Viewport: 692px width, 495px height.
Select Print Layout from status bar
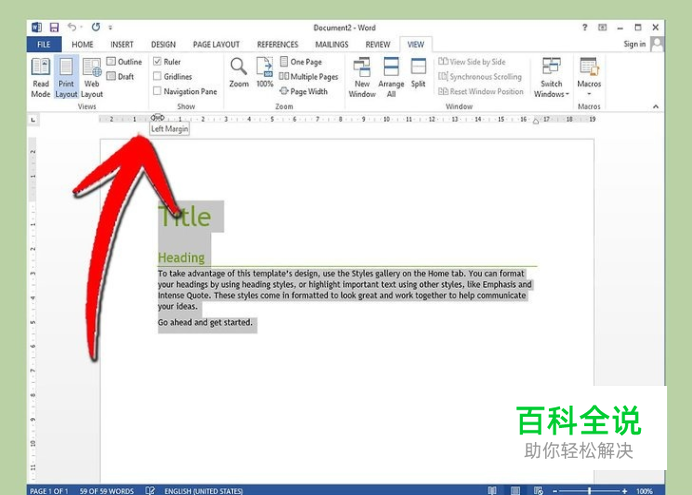[515, 491]
